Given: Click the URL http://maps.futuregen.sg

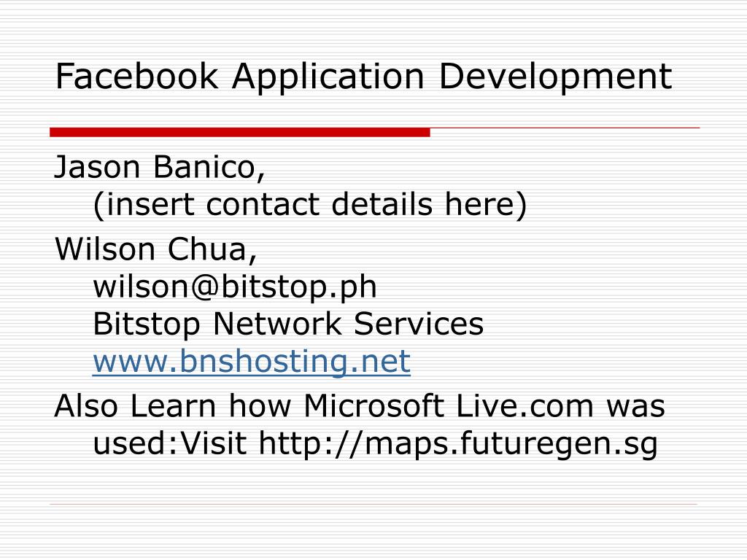Looking at the screenshot, I should tap(458, 444).
